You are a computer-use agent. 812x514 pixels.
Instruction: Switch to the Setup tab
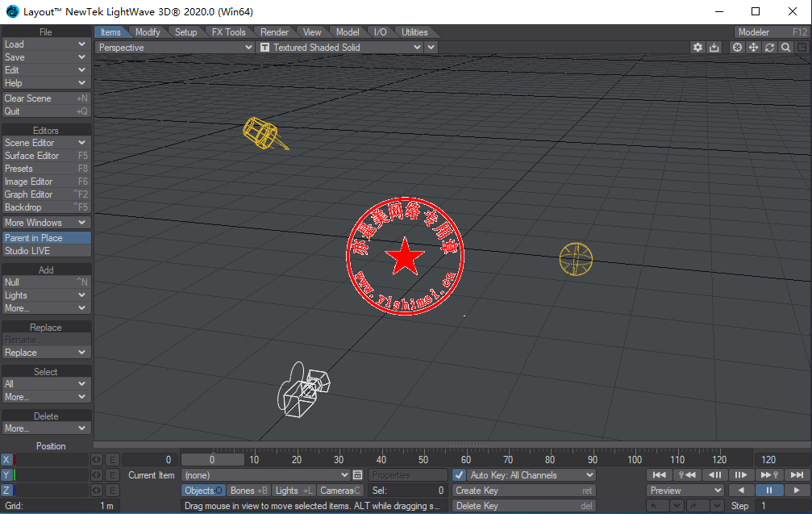(x=186, y=32)
